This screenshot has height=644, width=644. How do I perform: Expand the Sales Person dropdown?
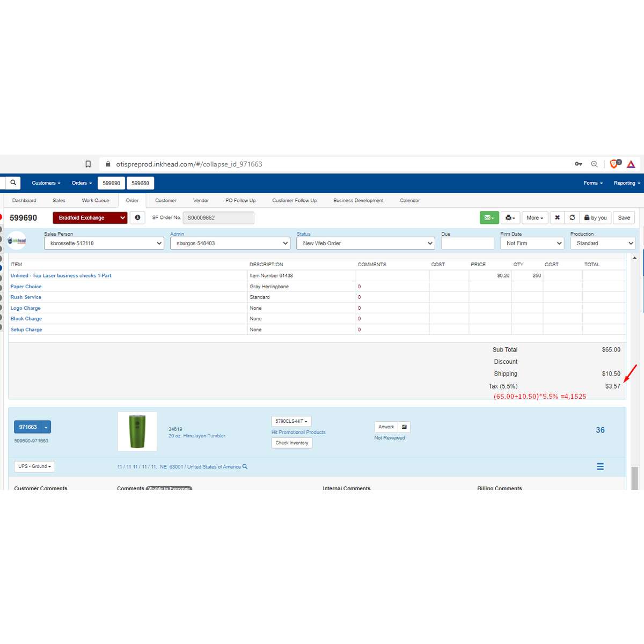coord(104,243)
